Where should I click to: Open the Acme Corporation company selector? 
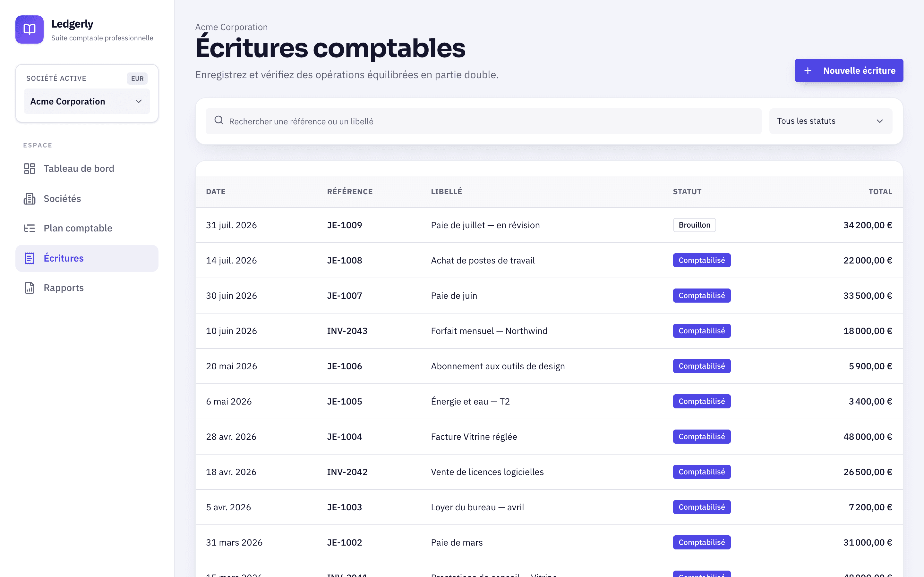pos(87,101)
